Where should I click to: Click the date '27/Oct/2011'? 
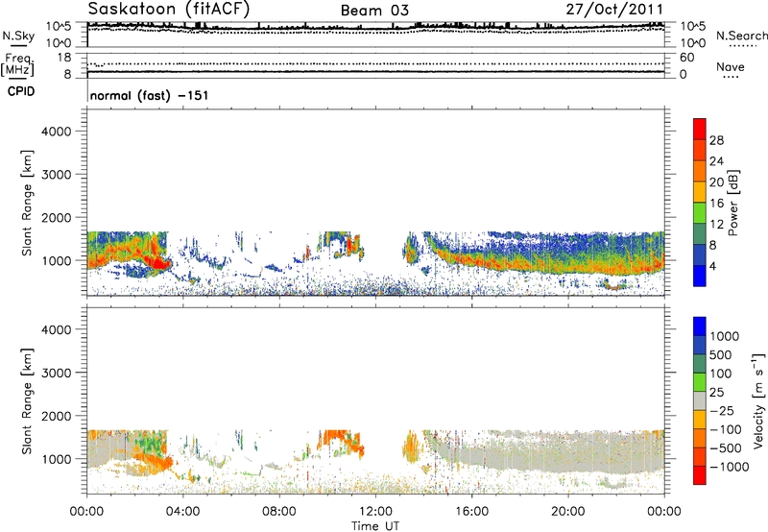[614, 10]
